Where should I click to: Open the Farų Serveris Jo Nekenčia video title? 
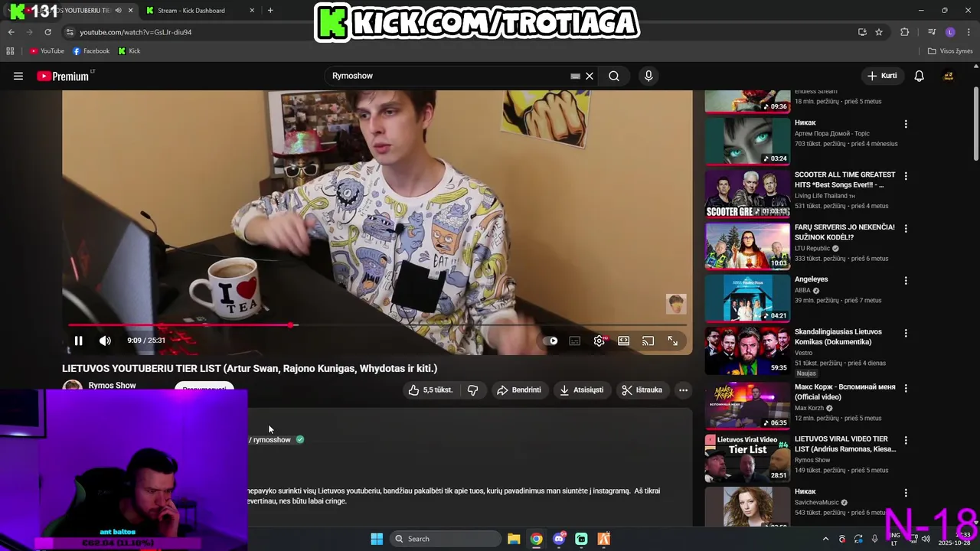click(x=844, y=232)
